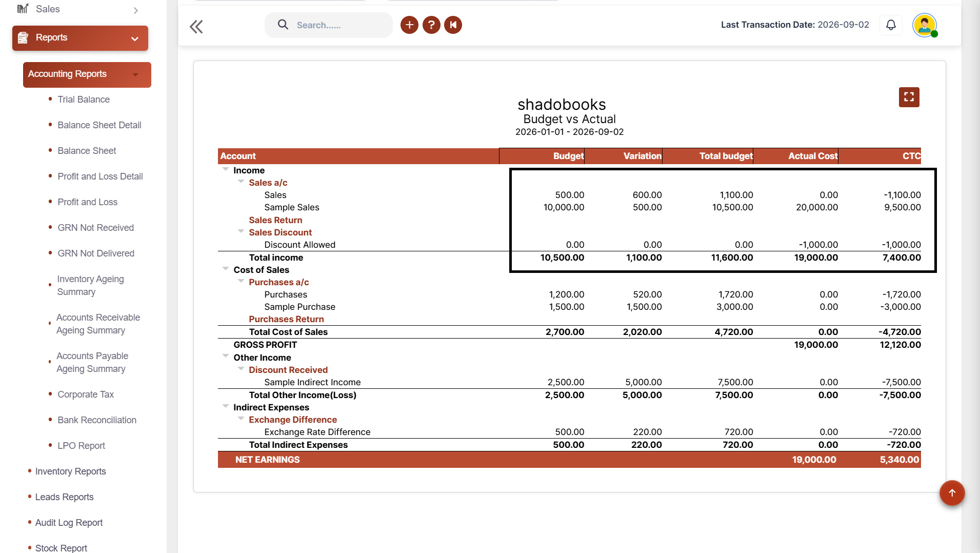Click the Purchases a/c account link
Image resolution: width=980 pixels, height=553 pixels.
(278, 282)
